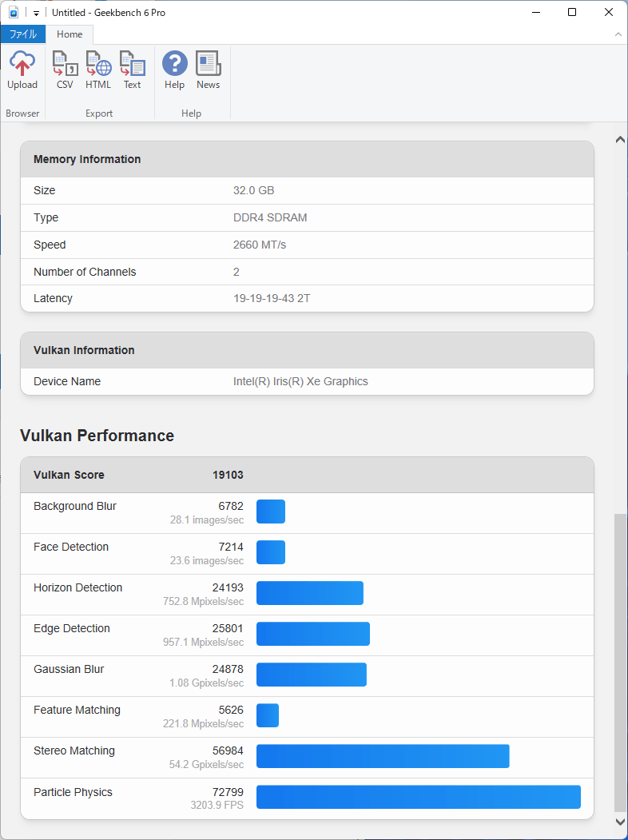The height and width of the screenshot is (840, 628).
Task: Collapse the ribbon with the chevron
Action: 618,34
